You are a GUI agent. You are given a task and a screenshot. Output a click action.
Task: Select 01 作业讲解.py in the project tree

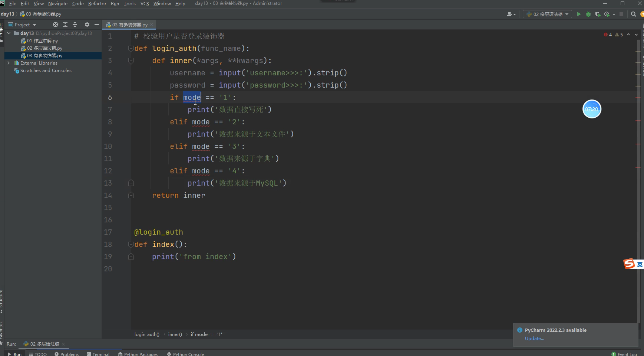[x=39, y=40]
